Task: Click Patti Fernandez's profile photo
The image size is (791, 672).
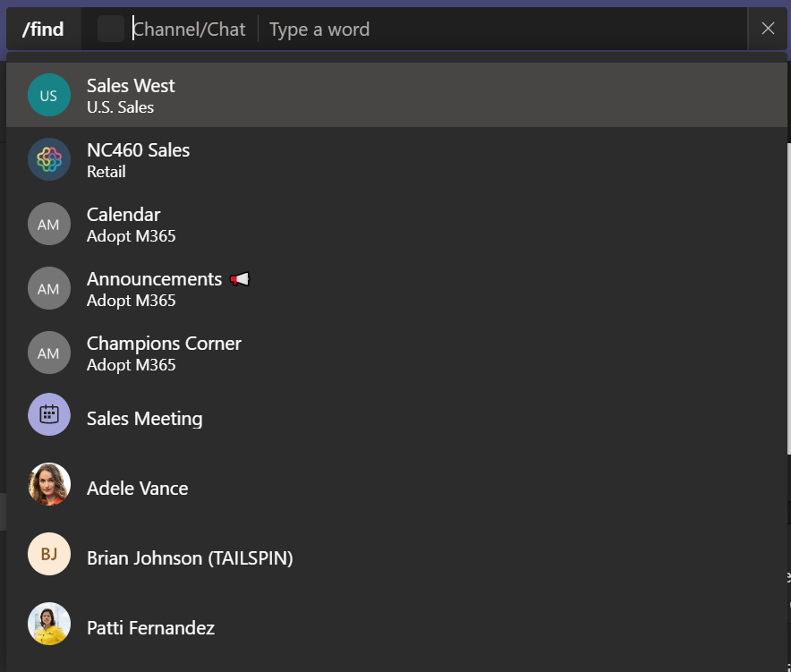Action: [49, 624]
